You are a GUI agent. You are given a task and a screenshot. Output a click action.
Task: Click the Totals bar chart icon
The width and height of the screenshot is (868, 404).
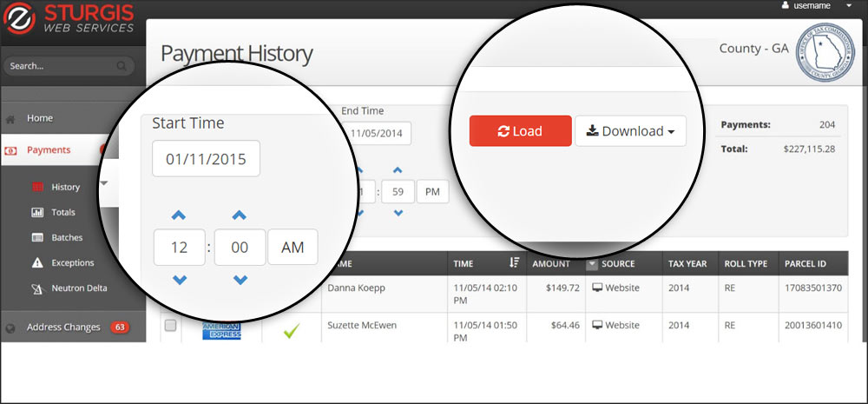pos(37,212)
